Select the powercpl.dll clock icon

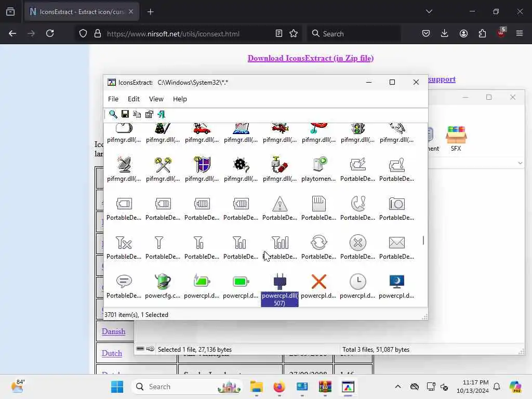(x=358, y=281)
